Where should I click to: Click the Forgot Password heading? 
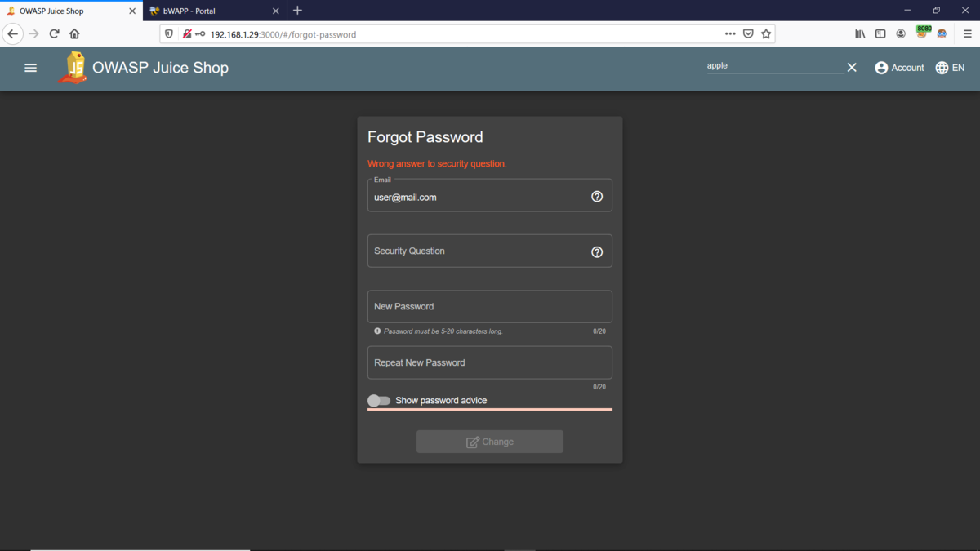tap(425, 137)
